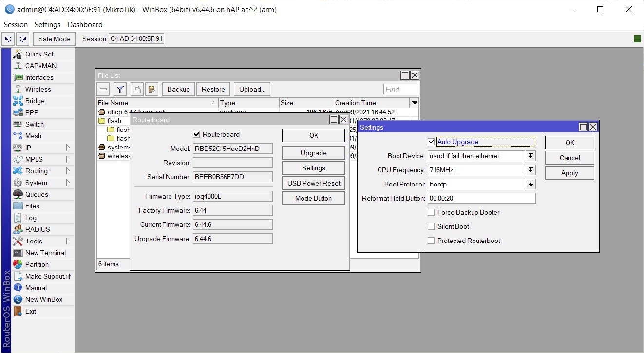Open the Wireless menu entry
The image size is (644, 353).
coord(43,89)
